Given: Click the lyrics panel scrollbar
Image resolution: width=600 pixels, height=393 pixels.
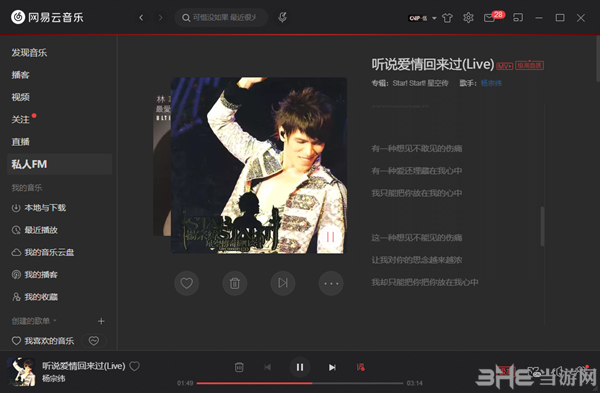Looking at the screenshot, I should pyautogui.click(x=542, y=226).
